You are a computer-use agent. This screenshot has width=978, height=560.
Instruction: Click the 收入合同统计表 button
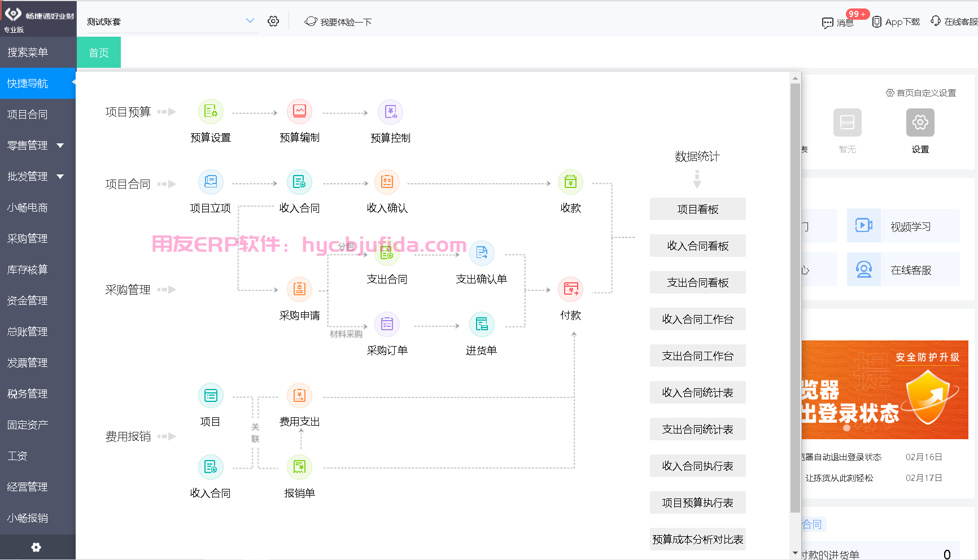[698, 392]
